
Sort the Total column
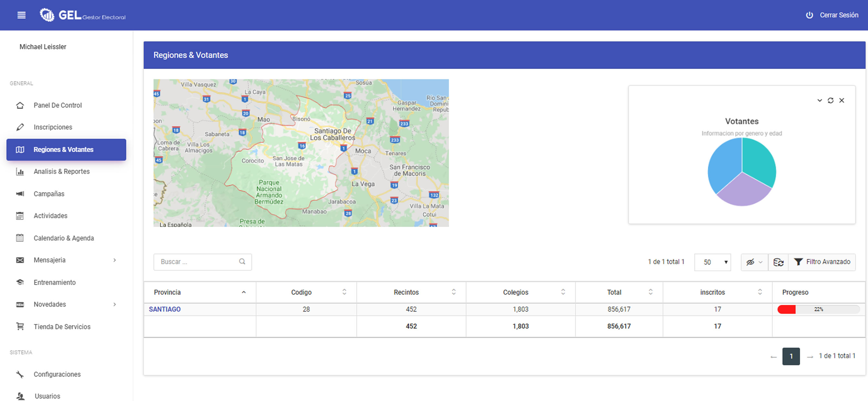[650, 292]
